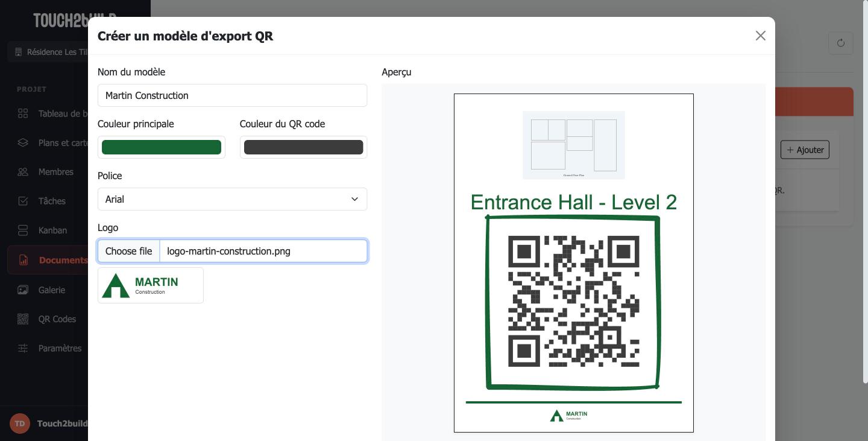Click the Paramètres sliders icon
The height and width of the screenshot is (441, 868).
(x=23, y=348)
